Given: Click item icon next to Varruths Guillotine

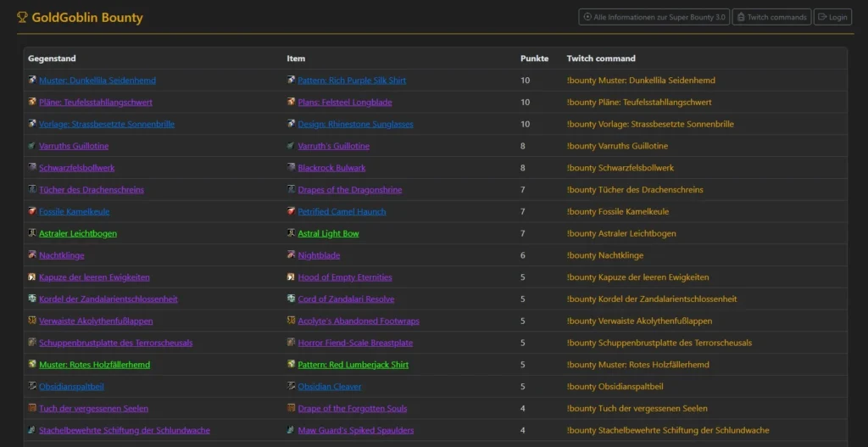Looking at the screenshot, I should coord(32,146).
